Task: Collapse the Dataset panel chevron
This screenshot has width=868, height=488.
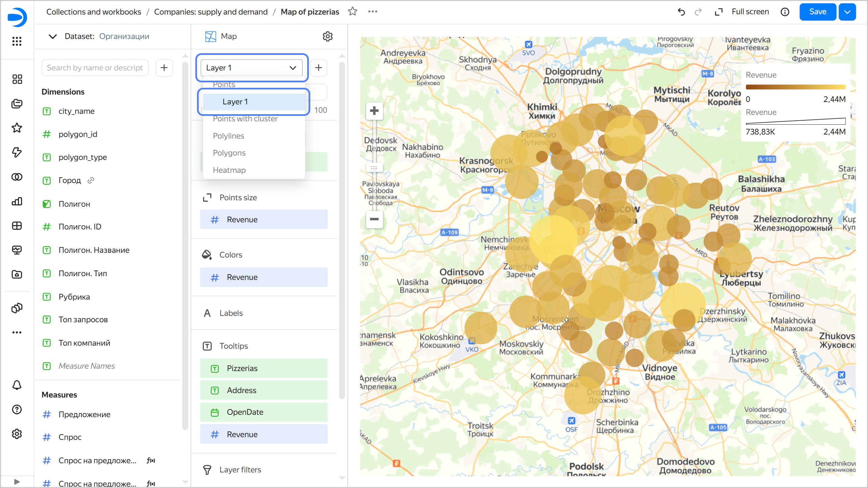Action: pos(53,36)
